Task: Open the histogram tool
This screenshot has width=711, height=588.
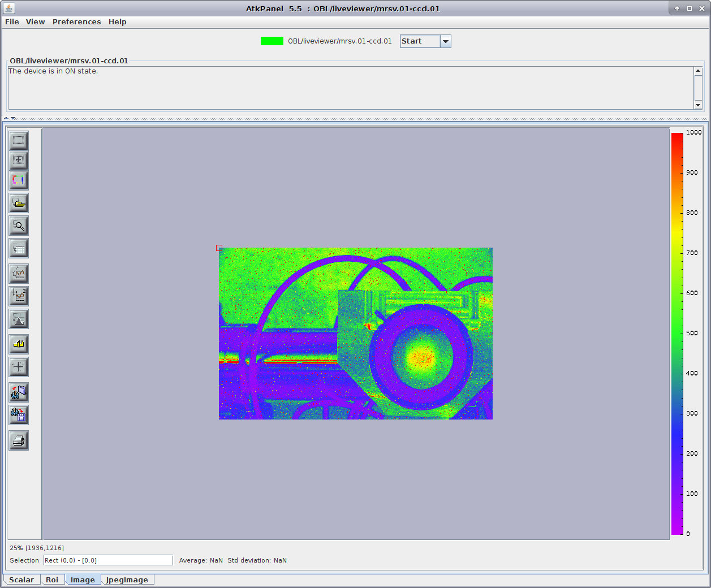Action: pos(19,319)
